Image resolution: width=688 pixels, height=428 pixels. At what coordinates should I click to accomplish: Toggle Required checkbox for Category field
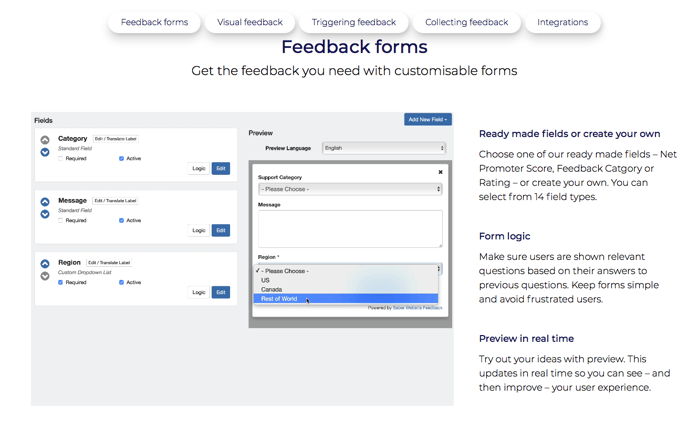[x=61, y=158]
